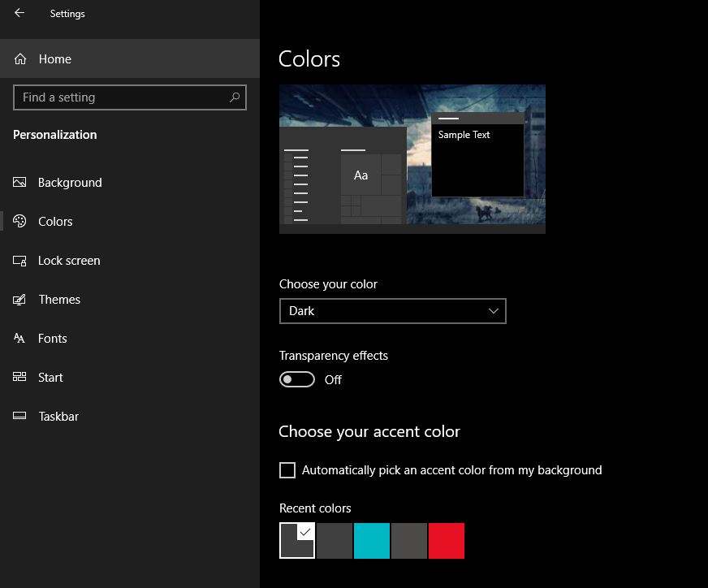The width and height of the screenshot is (708, 588).
Task: Open the Choose your color dropdown
Action: click(392, 311)
